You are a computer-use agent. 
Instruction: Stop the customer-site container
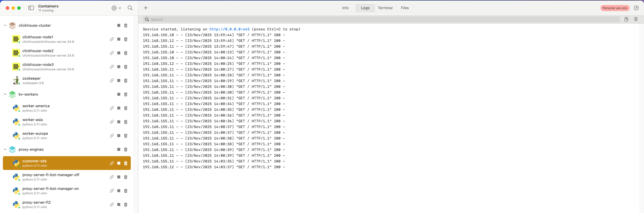[x=119, y=163]
